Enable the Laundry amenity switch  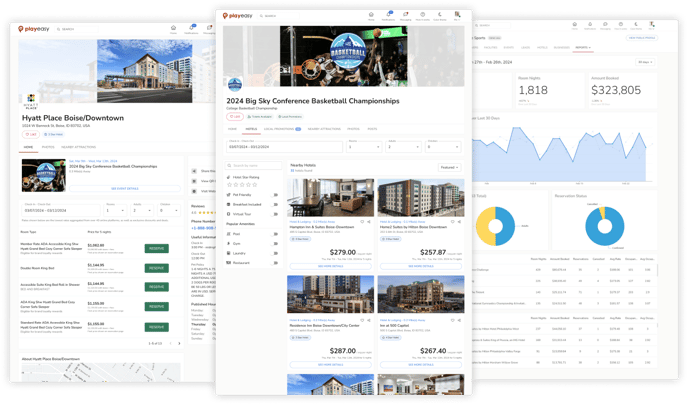(275, 253)
